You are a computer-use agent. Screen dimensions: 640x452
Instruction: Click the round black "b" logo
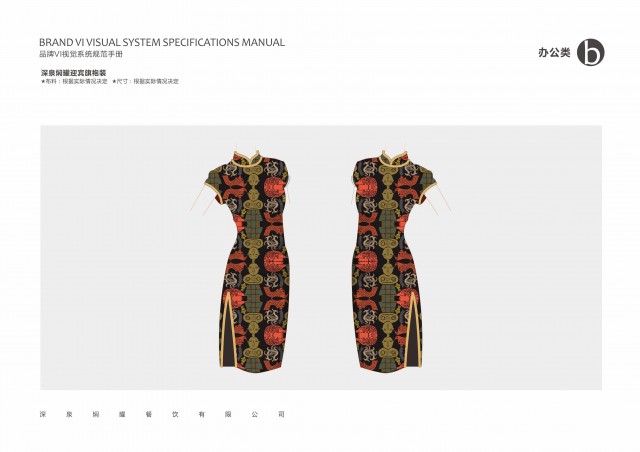(x=591, y=52)
